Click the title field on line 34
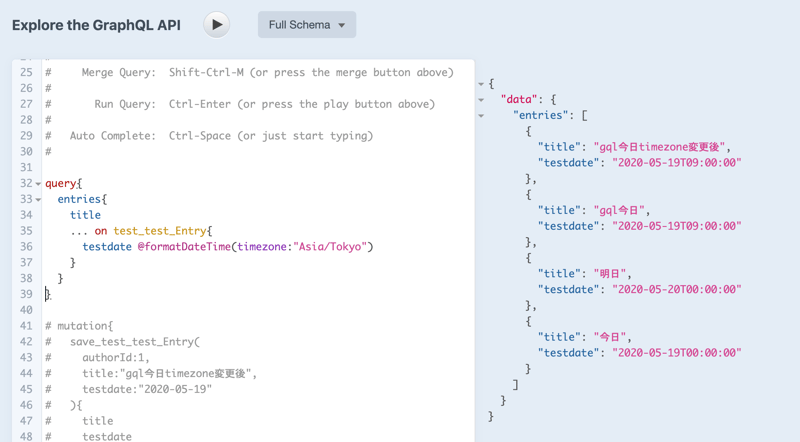Viewport: 800px width, 442px height. 85,215
